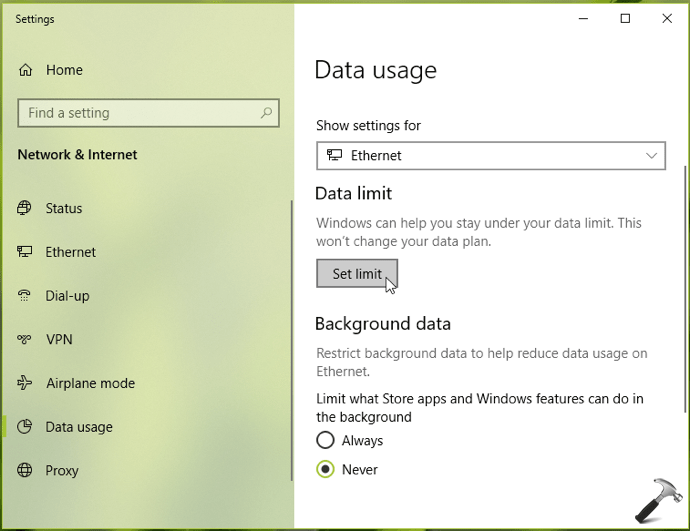Click the Ethernet monitor icon in sidebar
Image resolution: width=690 pixels, height=531 pixels.
pos(24,252)
